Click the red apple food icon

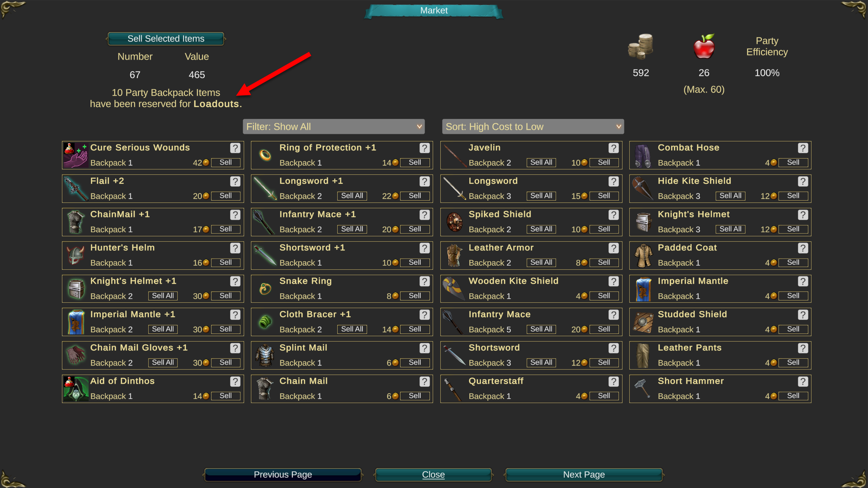click(x=704, y=46)
